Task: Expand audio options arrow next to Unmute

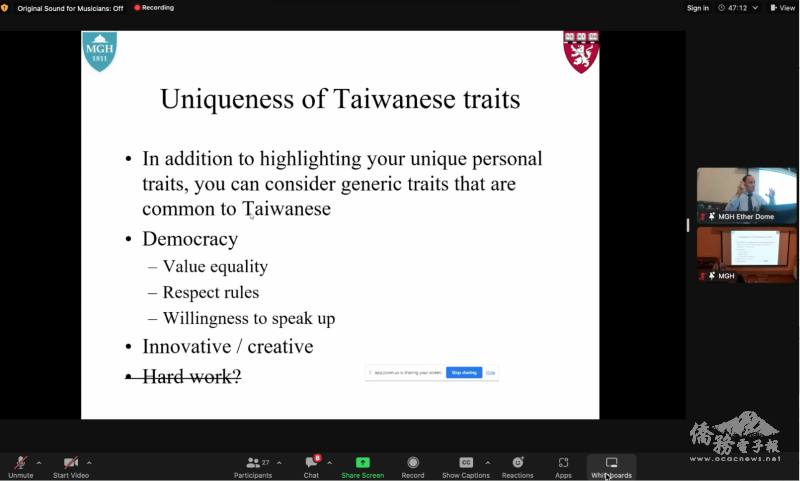Action: (x=39, y=462)
